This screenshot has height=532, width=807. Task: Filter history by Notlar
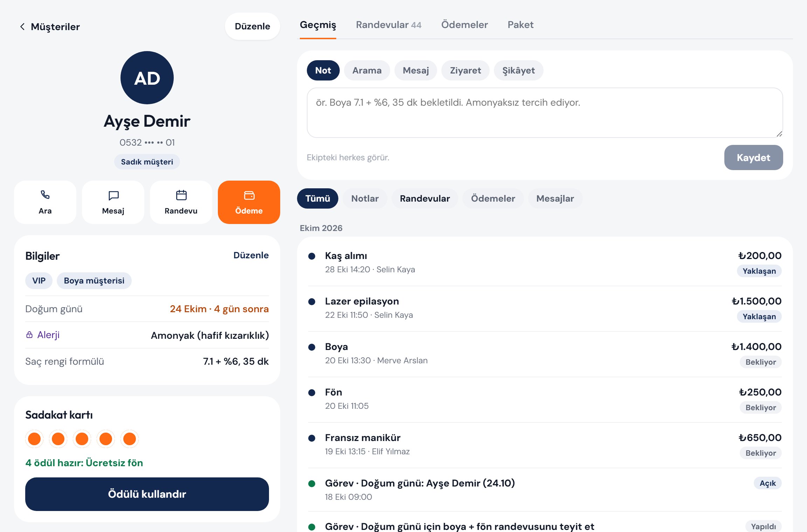point(365,198)
